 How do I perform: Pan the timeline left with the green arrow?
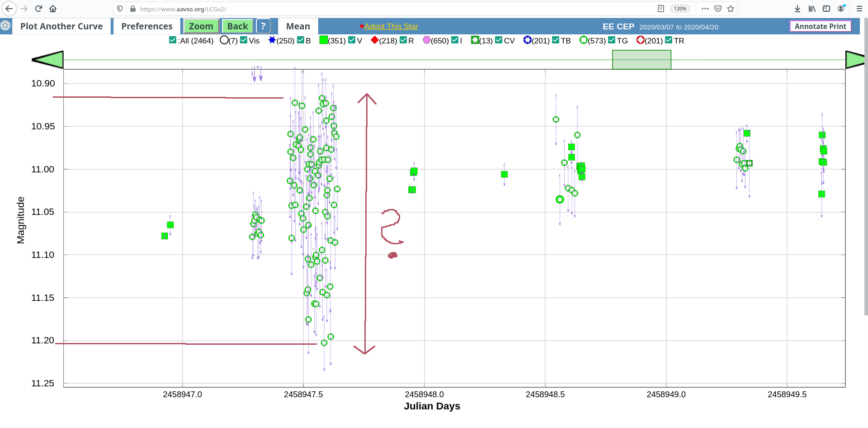pos(47,60)
